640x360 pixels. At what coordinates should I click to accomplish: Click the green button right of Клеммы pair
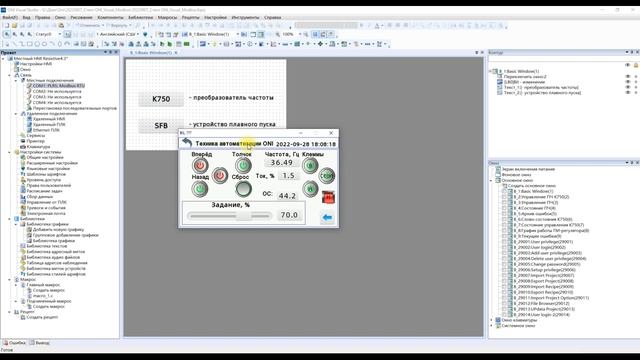[x=327, y=176]
